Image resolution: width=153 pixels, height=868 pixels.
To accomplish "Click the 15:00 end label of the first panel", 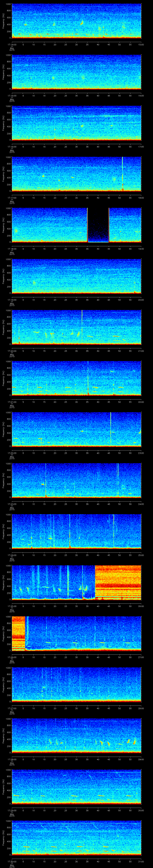I will pyautogui.click(x=141, y=44).
